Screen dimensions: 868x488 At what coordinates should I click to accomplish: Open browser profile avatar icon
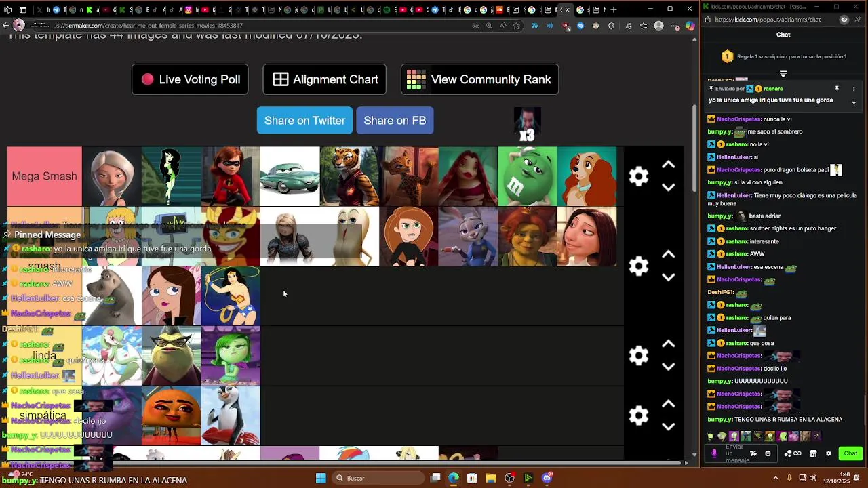tap(658, 26)
